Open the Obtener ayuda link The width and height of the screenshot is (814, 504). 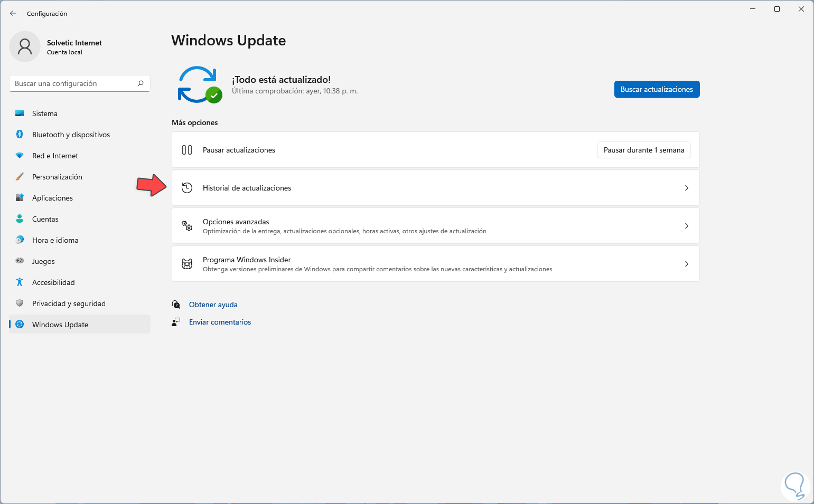pos(213,305)
